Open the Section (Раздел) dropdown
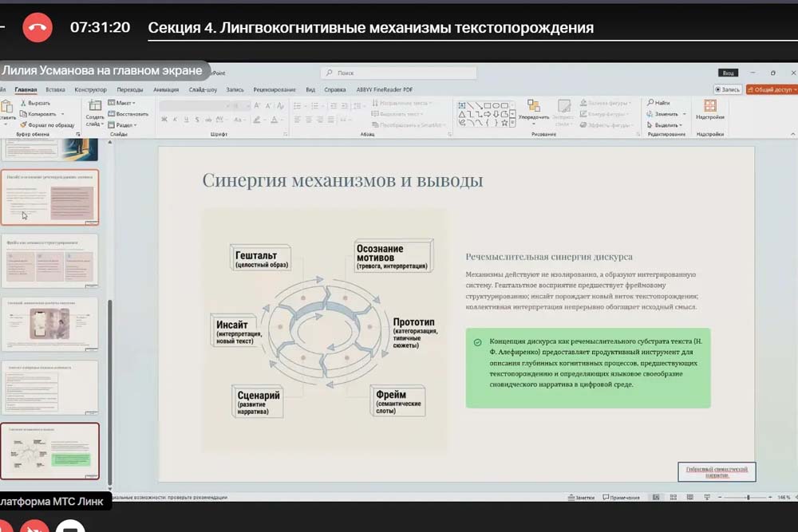 point(122,125)
